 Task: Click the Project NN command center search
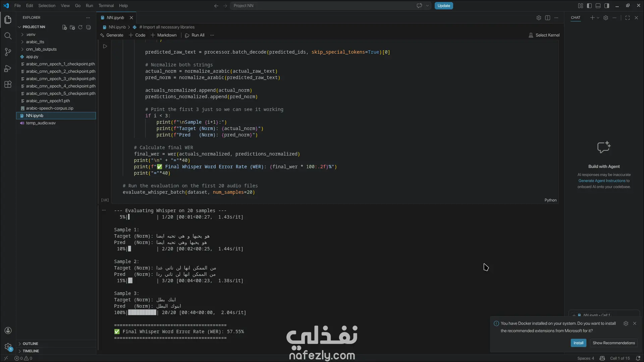pyautogui.click(x=322, y=6)
